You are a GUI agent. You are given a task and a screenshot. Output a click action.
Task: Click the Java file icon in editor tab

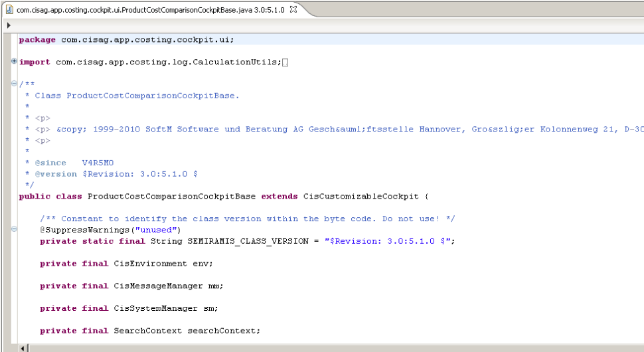[x=9, y=9]
